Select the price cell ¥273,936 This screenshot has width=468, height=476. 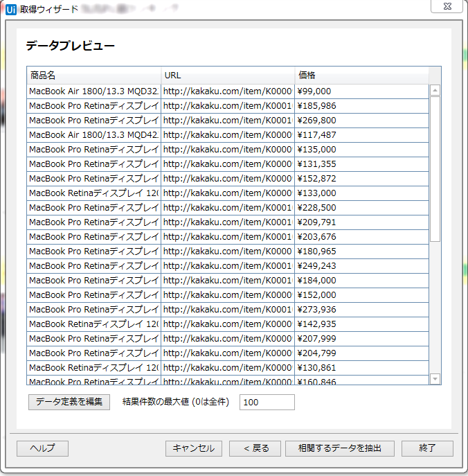tap(362, 310)
